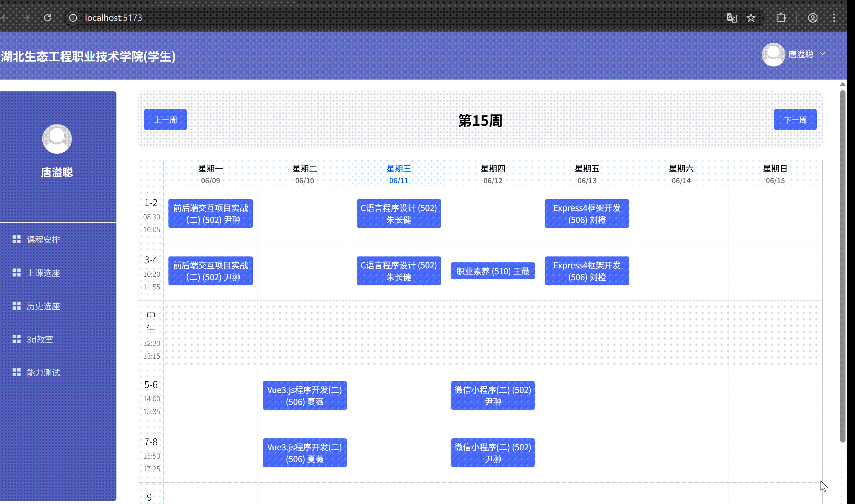Click the Google Translate icon in address bar
855x504 pixels.
point(731,18)
